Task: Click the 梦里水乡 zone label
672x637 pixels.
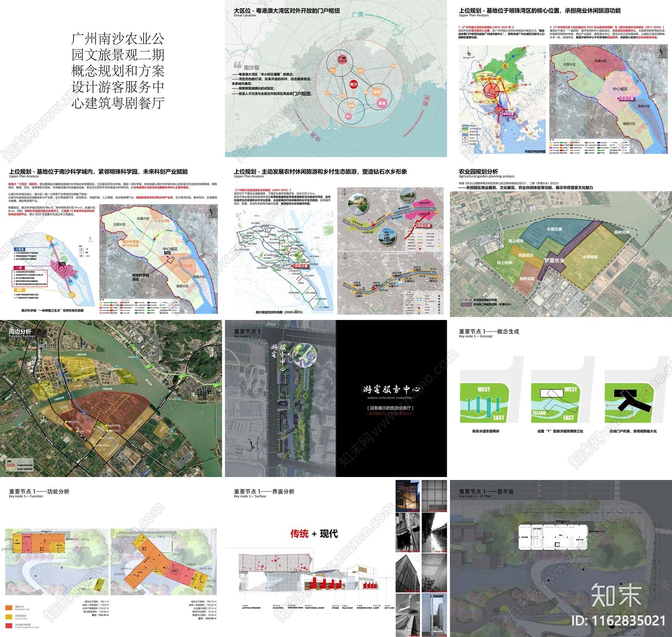Action: pyautogui.click(x=554, y=260)
